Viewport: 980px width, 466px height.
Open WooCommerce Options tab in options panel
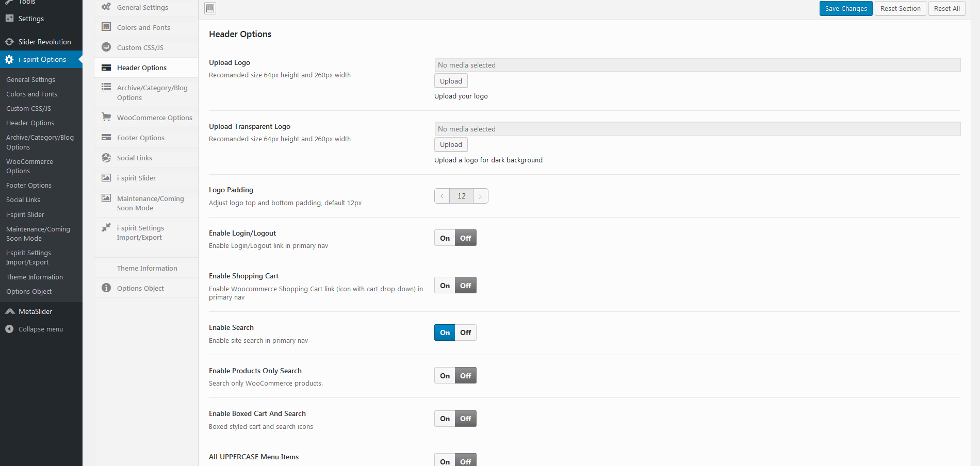(x=146, y=118)
